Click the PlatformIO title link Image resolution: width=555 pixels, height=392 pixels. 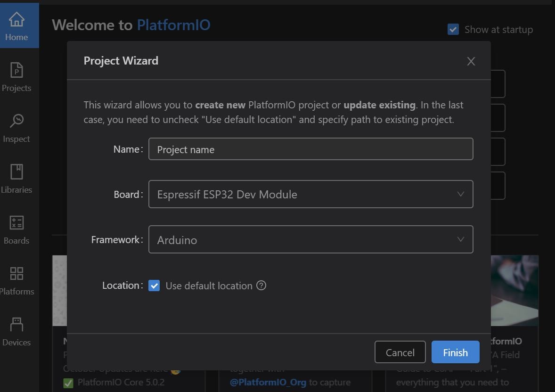coord(173,25)
